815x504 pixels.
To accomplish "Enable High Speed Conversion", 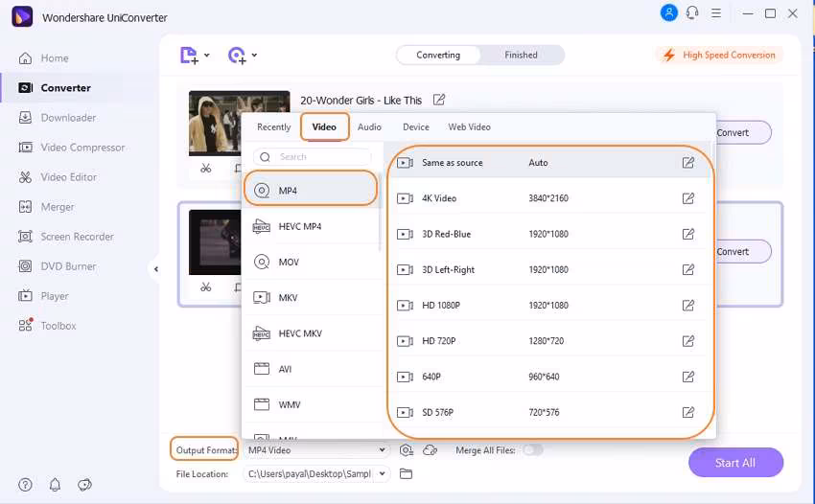I will coord(720,55).
